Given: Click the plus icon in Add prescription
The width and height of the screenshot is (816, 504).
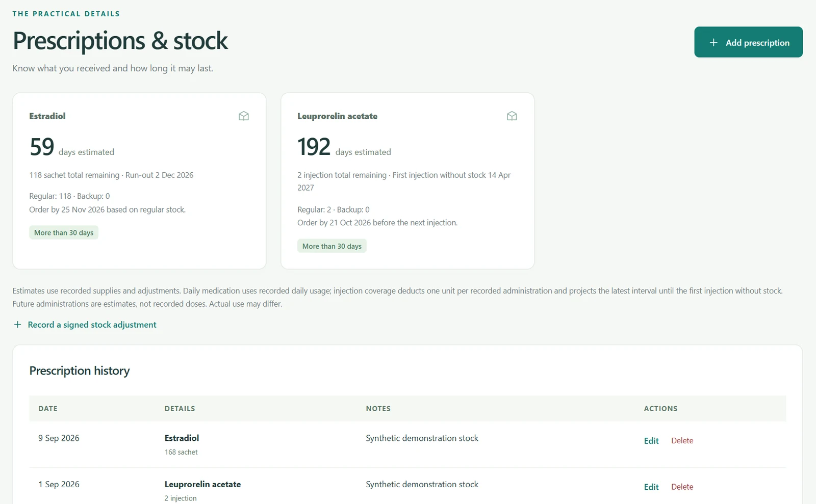Looking at the screenshot, I should point(713,42).
